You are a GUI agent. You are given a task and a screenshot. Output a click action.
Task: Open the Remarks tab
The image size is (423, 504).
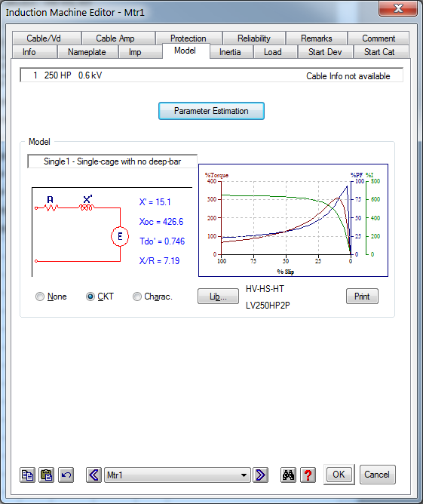[317, 38]
